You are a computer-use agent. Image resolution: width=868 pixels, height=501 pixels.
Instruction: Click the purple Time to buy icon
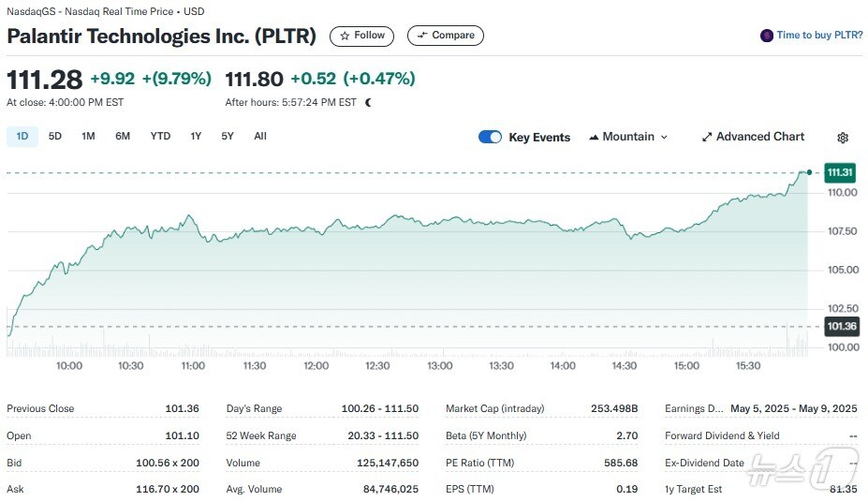(767, 36)
